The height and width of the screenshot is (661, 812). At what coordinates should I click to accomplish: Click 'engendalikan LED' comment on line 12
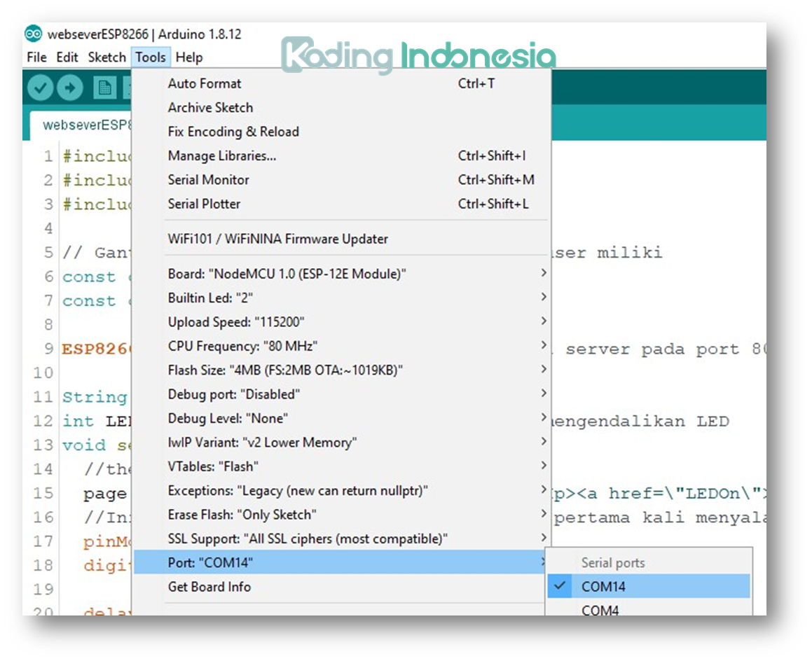point(640,421)
